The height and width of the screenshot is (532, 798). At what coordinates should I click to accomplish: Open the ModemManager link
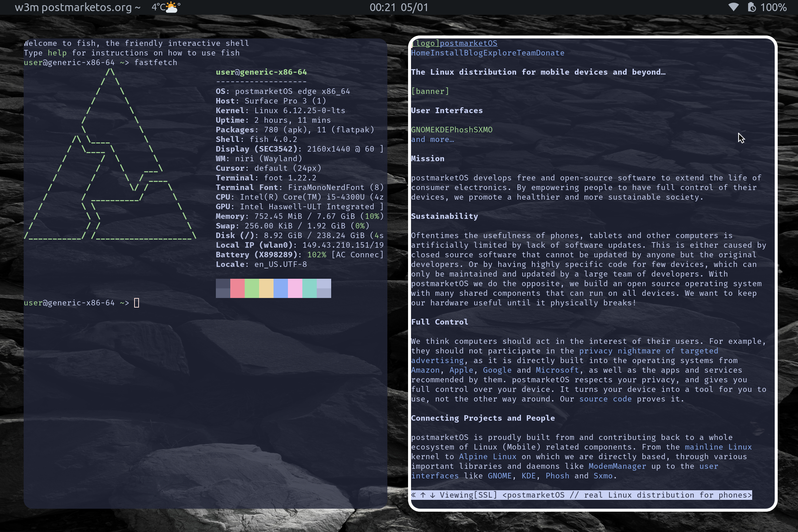pos(618,466)
